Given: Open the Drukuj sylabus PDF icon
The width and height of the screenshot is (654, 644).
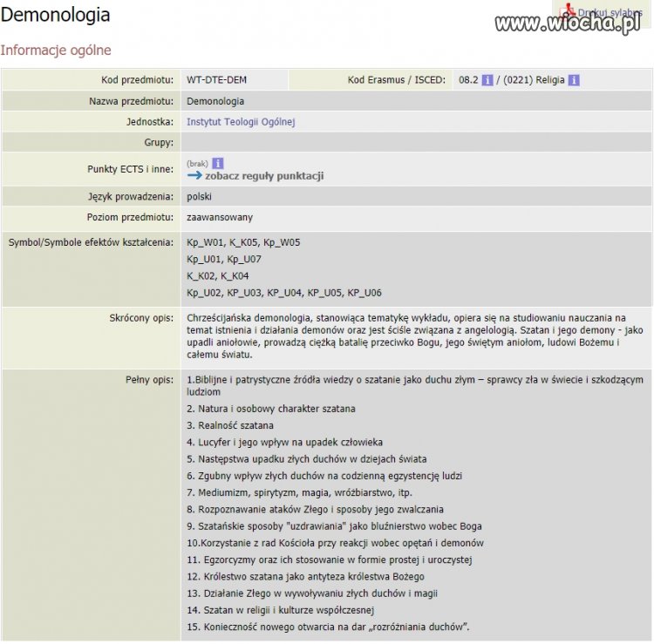Looking at the screenshot, I should [x=567, y=11].
